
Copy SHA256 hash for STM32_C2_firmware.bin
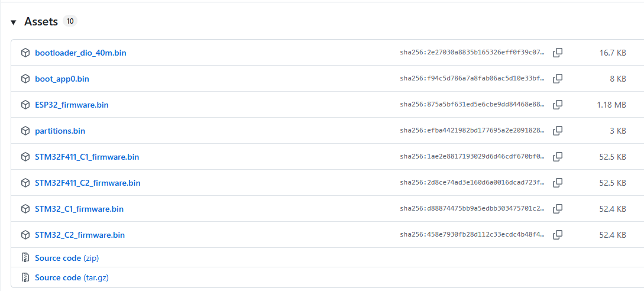pyautogui.click(x=557, y=235)
